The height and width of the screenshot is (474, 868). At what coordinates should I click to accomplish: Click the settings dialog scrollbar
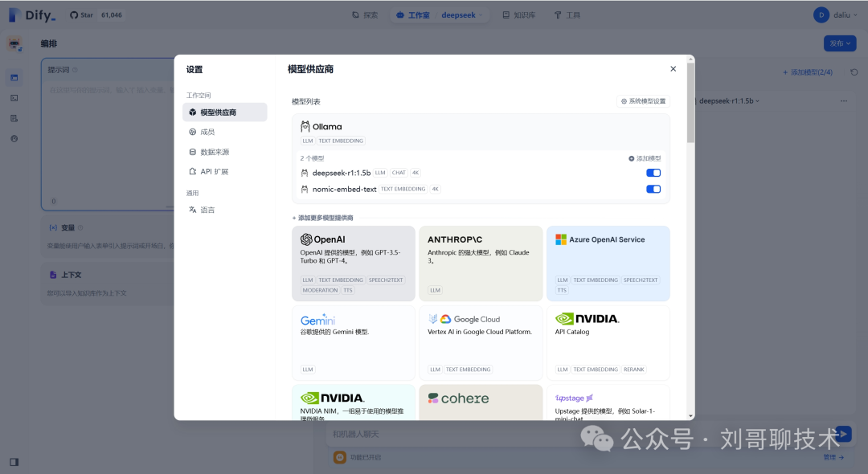pyautogui.click(x=690, y=103)
